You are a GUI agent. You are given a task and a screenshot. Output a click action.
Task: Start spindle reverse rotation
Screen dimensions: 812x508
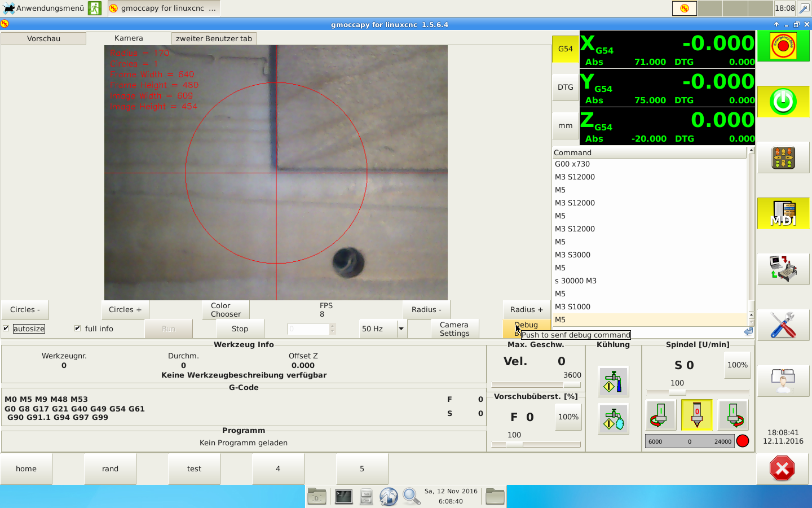point(660,415)
